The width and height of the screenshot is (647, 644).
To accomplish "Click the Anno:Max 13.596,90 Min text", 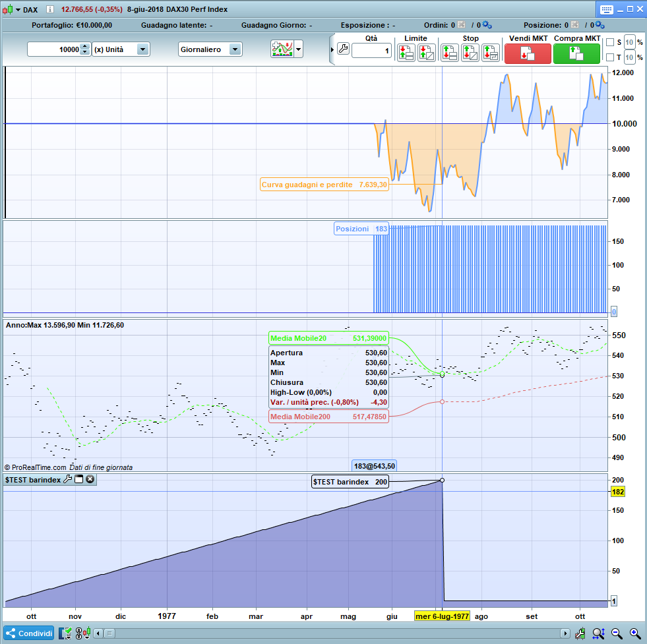I will pos(65,325).
